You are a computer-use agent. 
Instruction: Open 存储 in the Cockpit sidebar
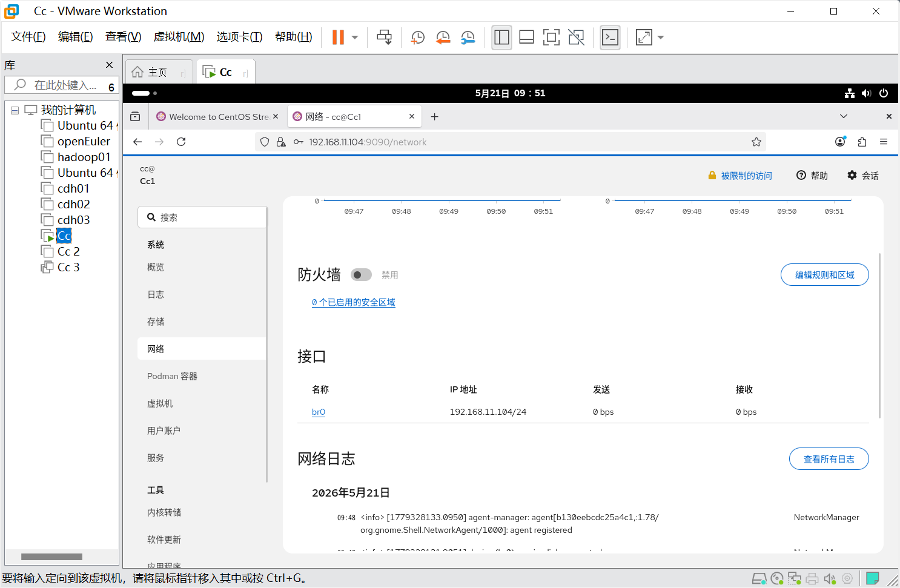[156, 322]
